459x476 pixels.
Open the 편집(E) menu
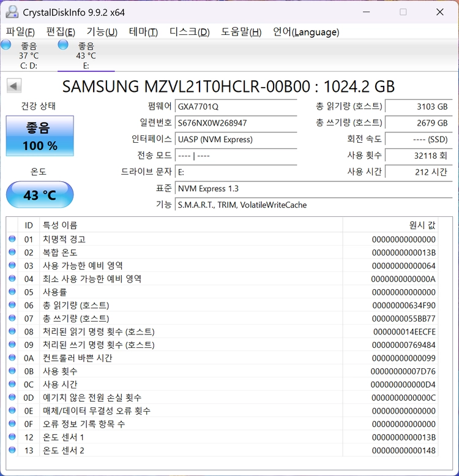[x=61, y=32]
